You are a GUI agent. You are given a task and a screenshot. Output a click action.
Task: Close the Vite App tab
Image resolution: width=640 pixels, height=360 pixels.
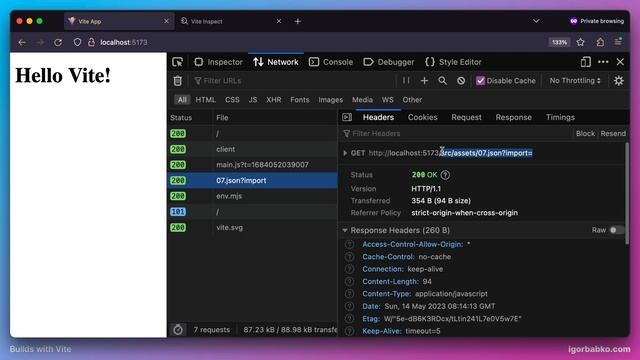pos(166,21)
